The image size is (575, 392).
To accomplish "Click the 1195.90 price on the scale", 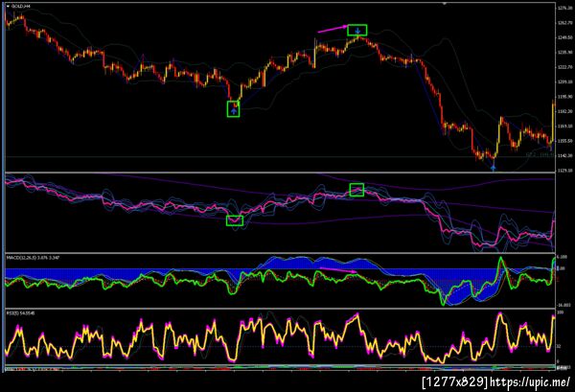I will coord(564,97).
